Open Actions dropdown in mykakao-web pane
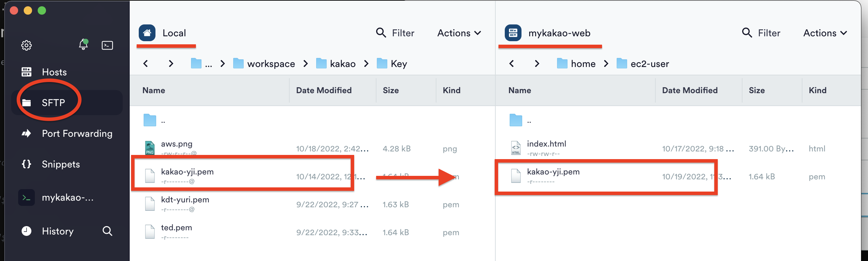 click(825, 33)
